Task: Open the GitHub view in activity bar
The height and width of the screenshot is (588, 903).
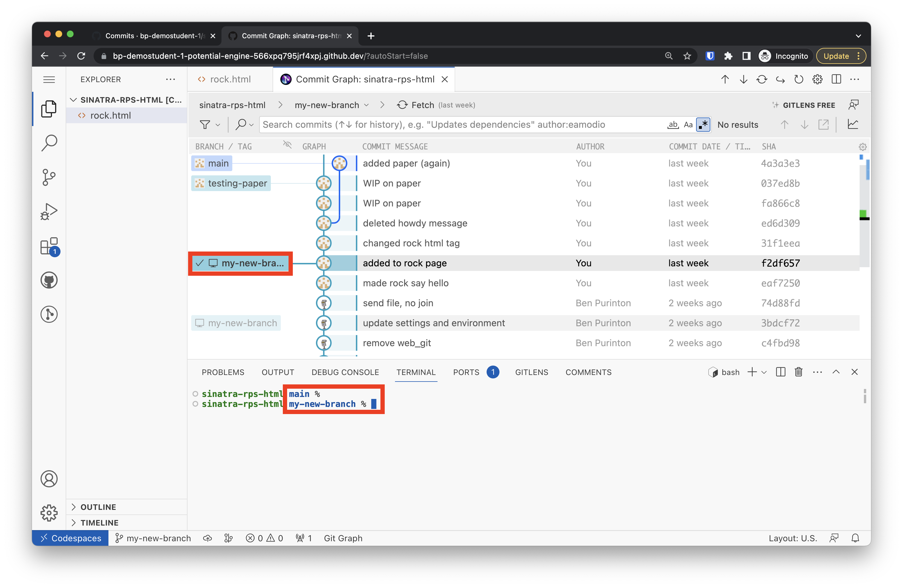Action: click(49, 280)
